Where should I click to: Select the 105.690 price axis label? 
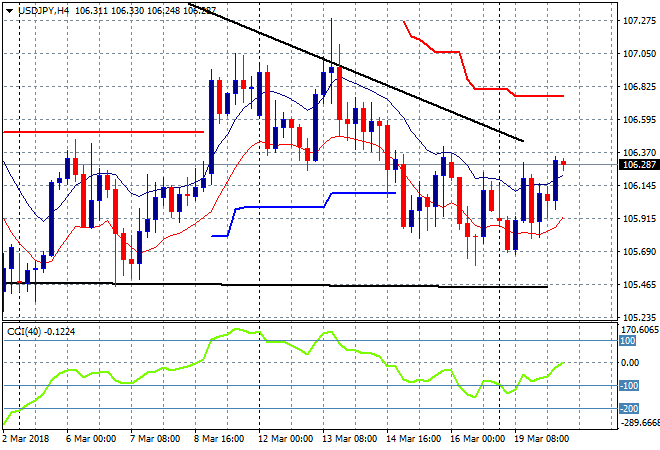click(x=639, y=252)
